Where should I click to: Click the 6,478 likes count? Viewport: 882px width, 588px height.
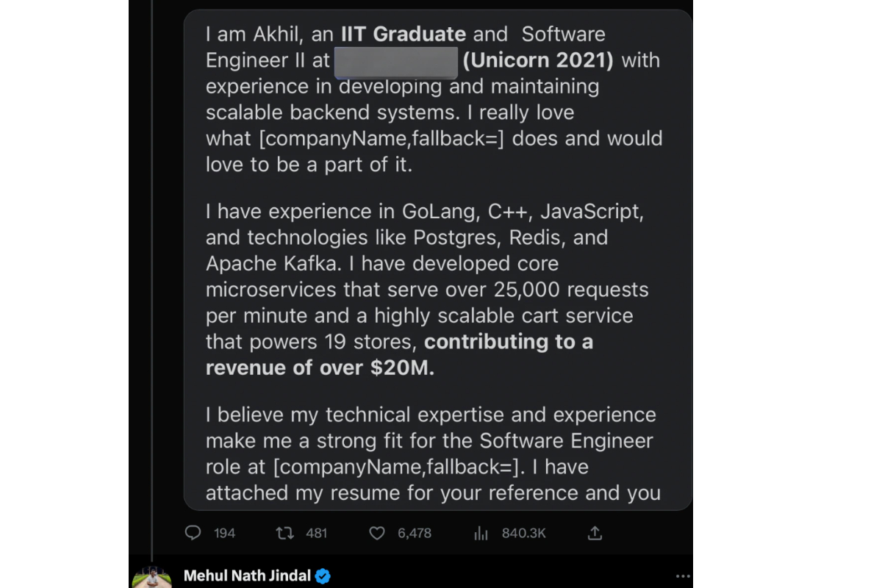(x=415, y=533)
